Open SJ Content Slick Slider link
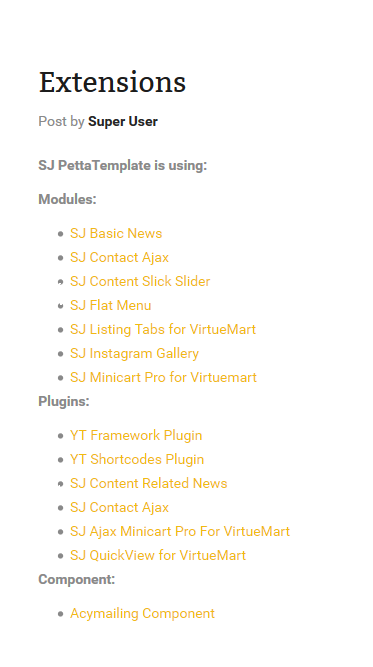The image size is (373, 667). pyautogui.click(x=140, y=281)
